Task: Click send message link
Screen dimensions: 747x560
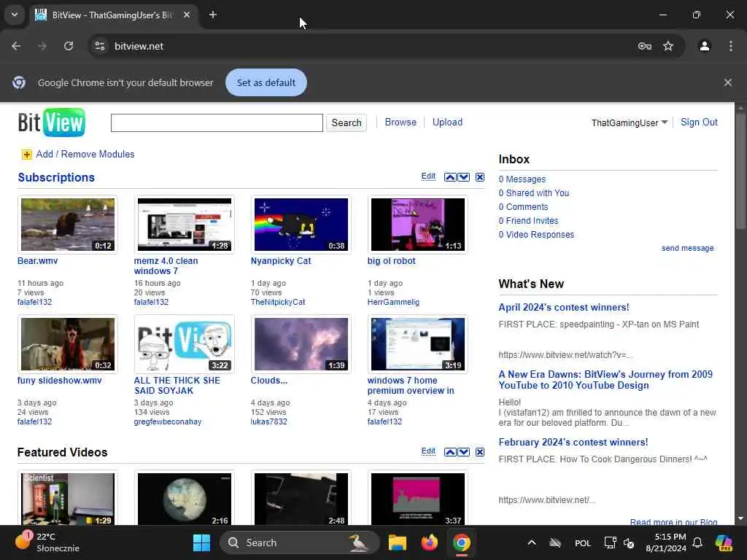Action: (x=687, y=248)
